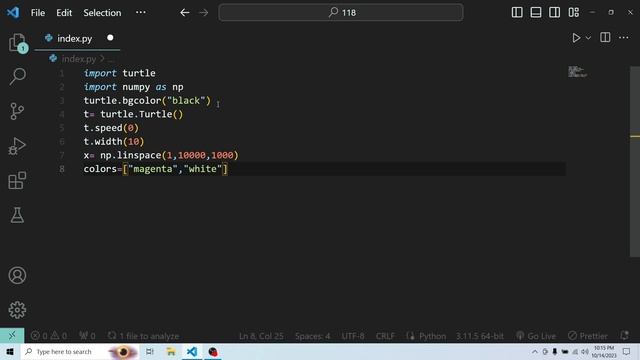Screen dimensions: 640x360
Task: Split the editor to the right
Action: 605,38
